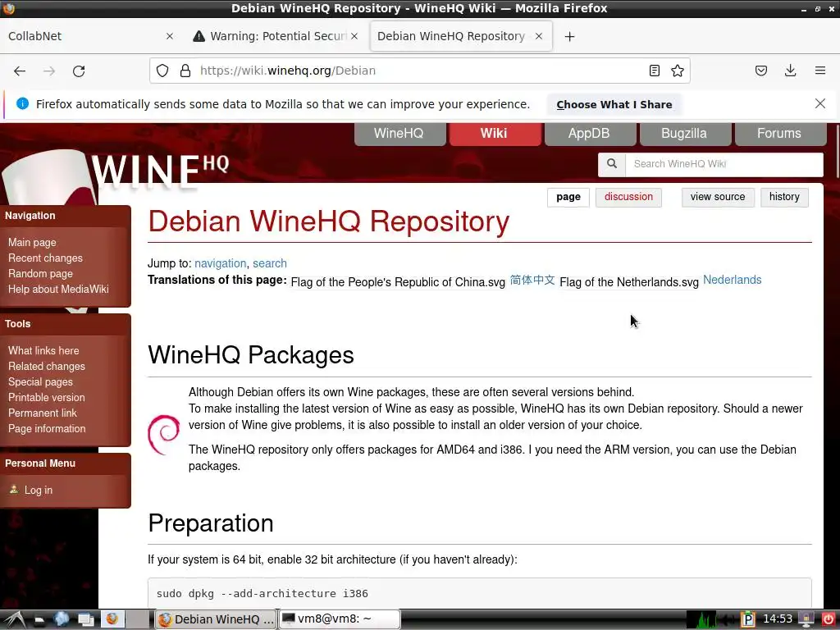Click Log in under Personal Menu
Viewport: 840px width, 630px height.
click(38, 490)
